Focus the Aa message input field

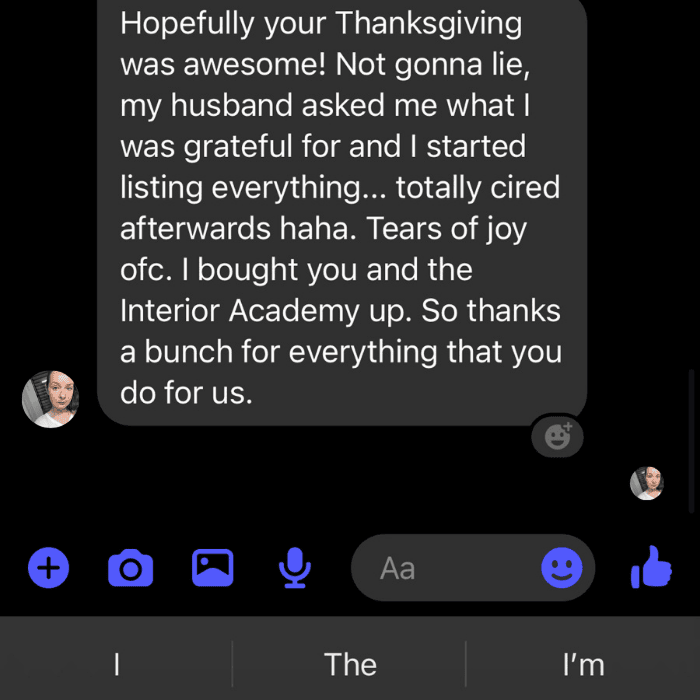(x=446, y=567)
